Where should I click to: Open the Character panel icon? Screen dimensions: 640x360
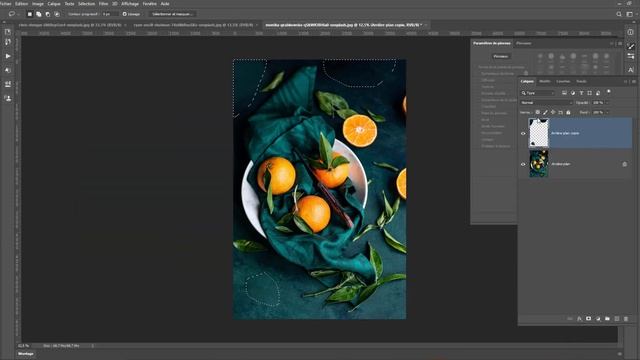click(x=631, y=70)
